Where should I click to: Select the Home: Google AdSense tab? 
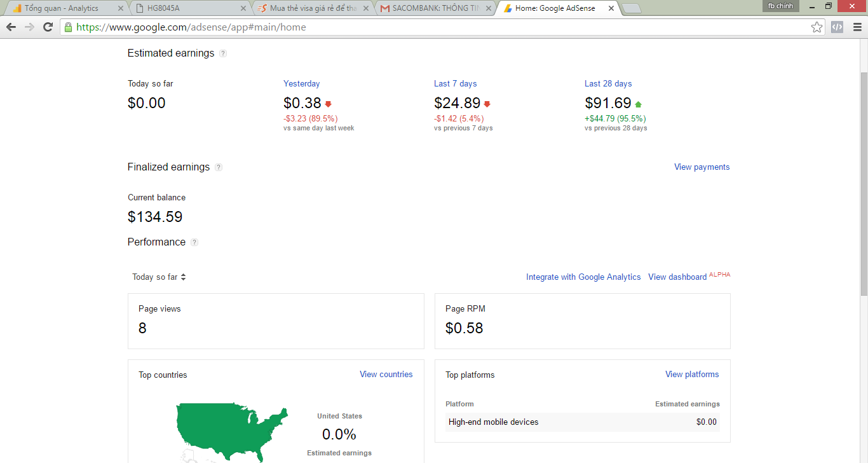(559, 8)
